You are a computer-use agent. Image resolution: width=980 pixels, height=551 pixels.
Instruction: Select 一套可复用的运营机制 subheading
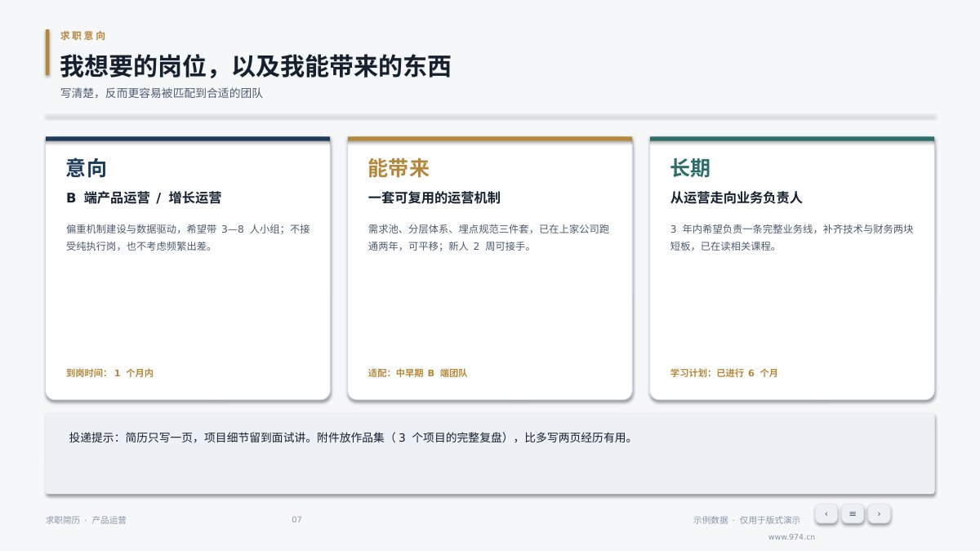(434, 198)
